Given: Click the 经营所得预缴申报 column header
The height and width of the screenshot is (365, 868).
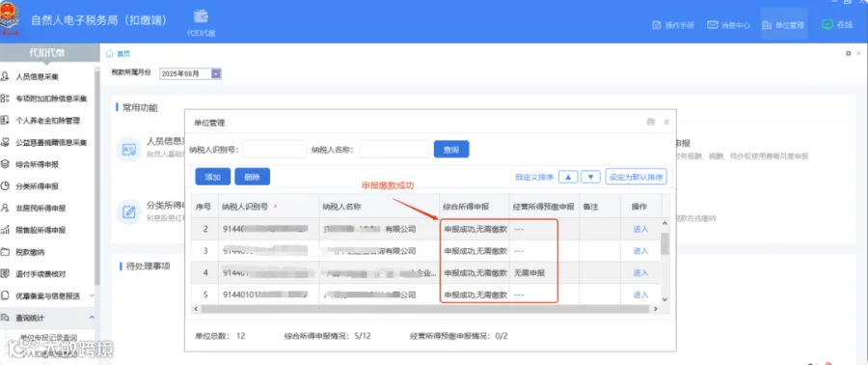Looking at the screenshot, I should [x=545, y=207].
